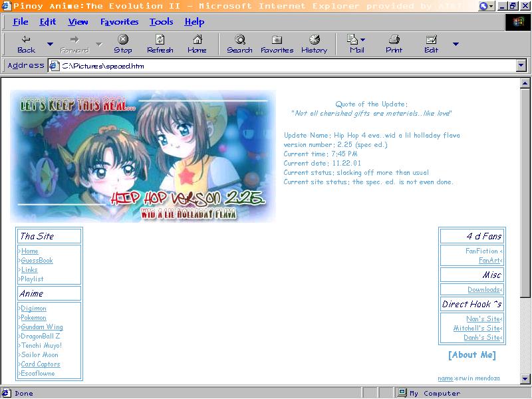Viewport: 532px width, 399px height.
Task: Visit Mitchell's Site link
Action: [x=476, y=328]
